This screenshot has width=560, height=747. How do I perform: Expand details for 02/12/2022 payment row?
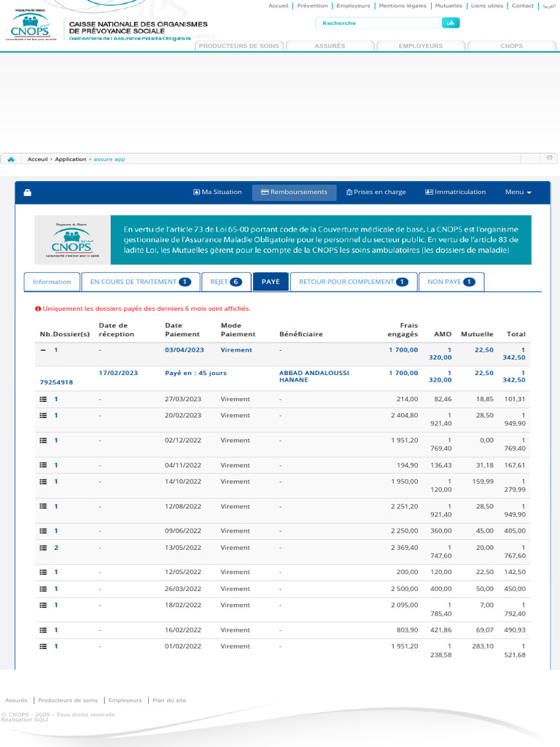(43, 440)
